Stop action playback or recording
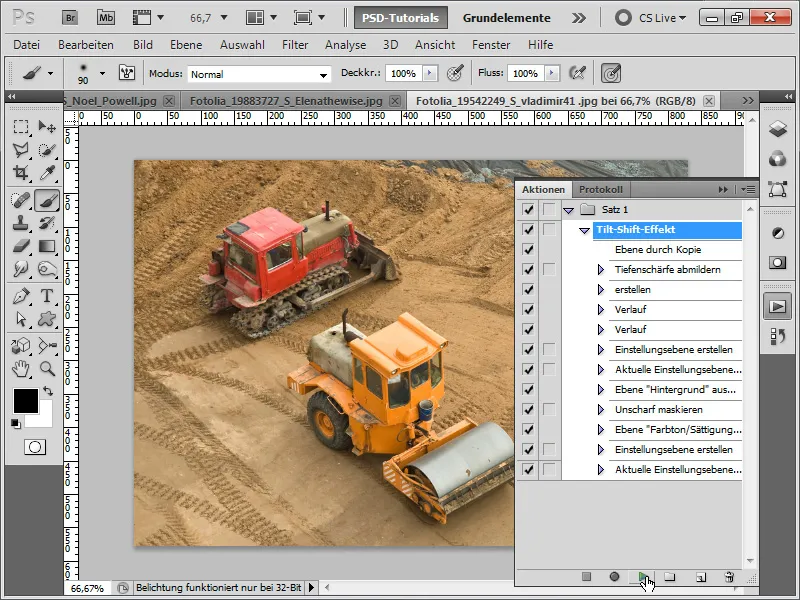Screen dimensions: 800x600 click(586, 577)
